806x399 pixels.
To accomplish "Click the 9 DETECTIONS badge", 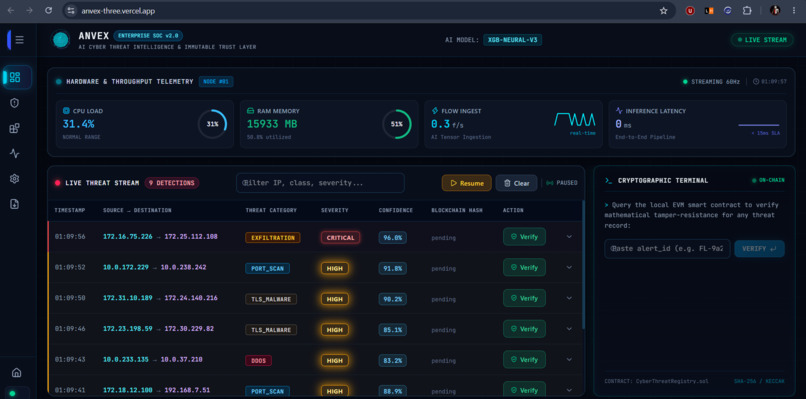I will pos(172,183).
